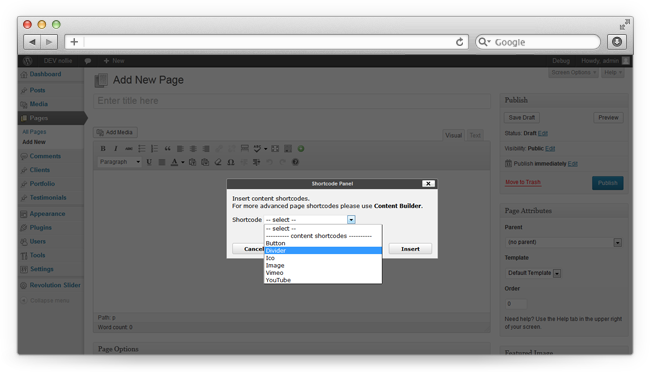
Task: Open the WordPress logo menu
Action: pyautogui.click(x=27, y=61)
